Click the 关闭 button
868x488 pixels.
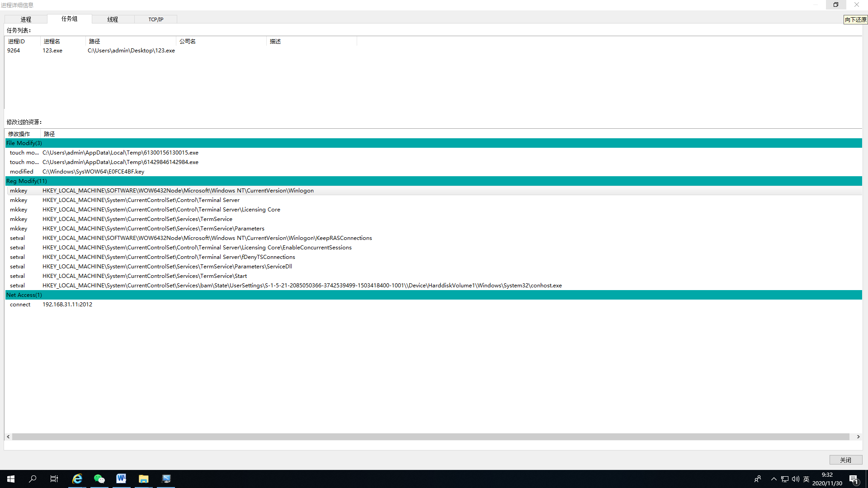tap(845, 460)
